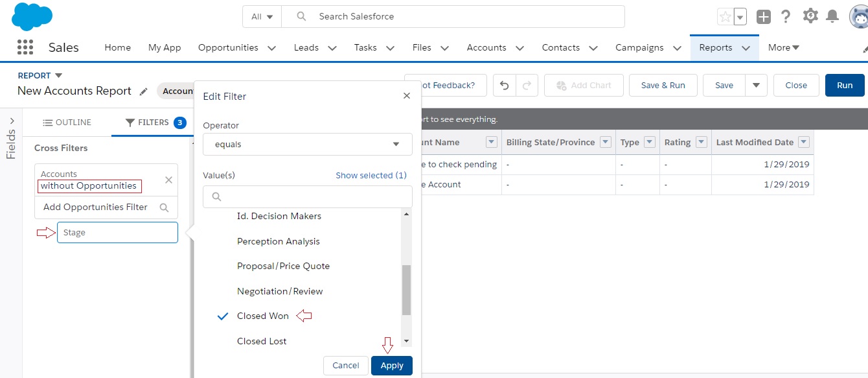868x378 pixels.
Task: Open the Global Actions plus icon
Action: pos(764,17)
